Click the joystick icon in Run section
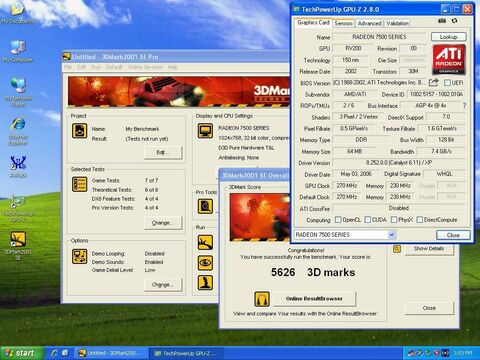This screenshot has height=360, width=480. [x=205, y=282]
